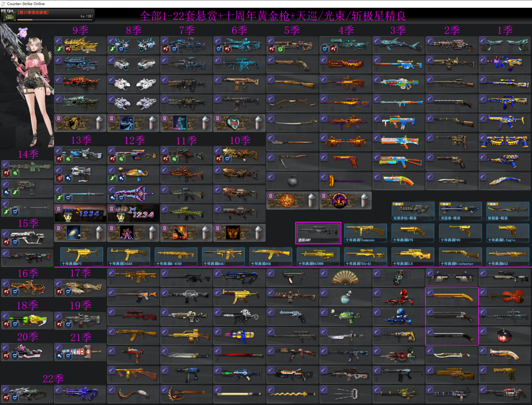
Task: Open the 光束步枪-精良 weapon
Action: coord(413,212)
